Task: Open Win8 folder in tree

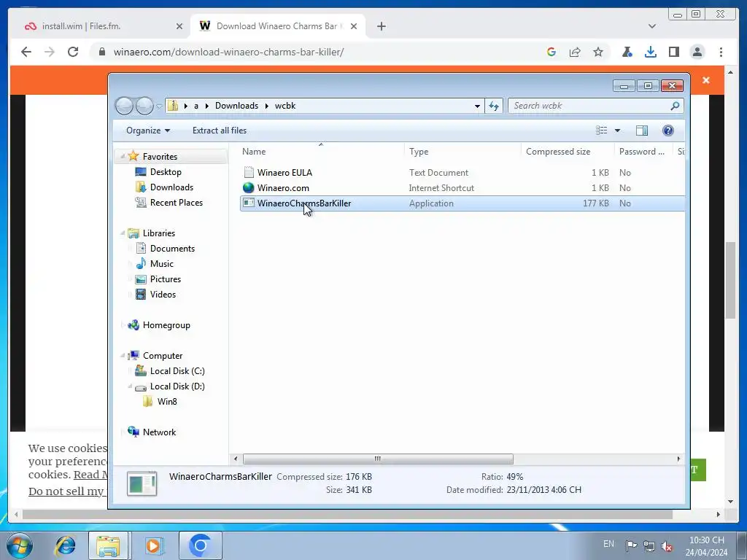Action: [x=167, y=402]
